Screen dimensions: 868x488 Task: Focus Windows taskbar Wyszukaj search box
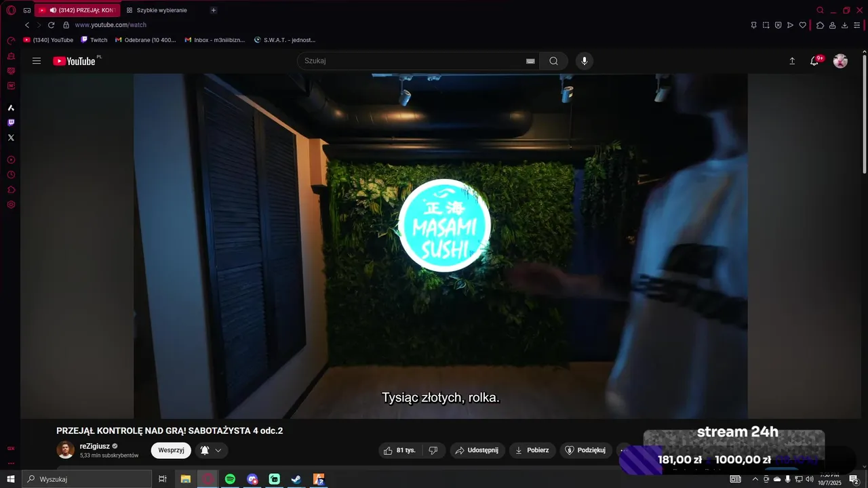pyautogui.click(x=87, y=479)
